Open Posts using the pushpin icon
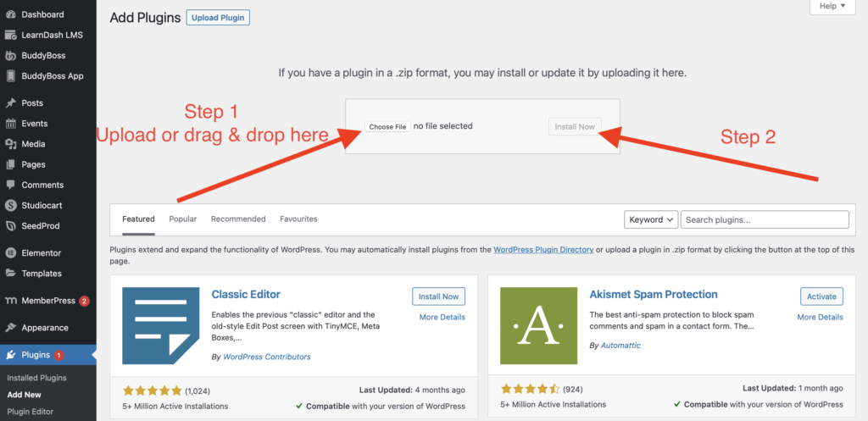868x421 pixels. pyautogui.click(x=10, y=103)
